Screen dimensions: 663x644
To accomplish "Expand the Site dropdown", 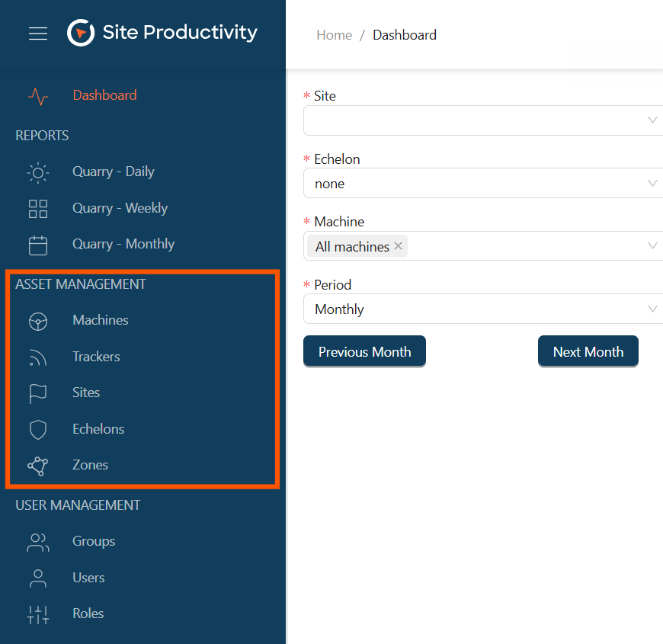I will coord(483,120).
